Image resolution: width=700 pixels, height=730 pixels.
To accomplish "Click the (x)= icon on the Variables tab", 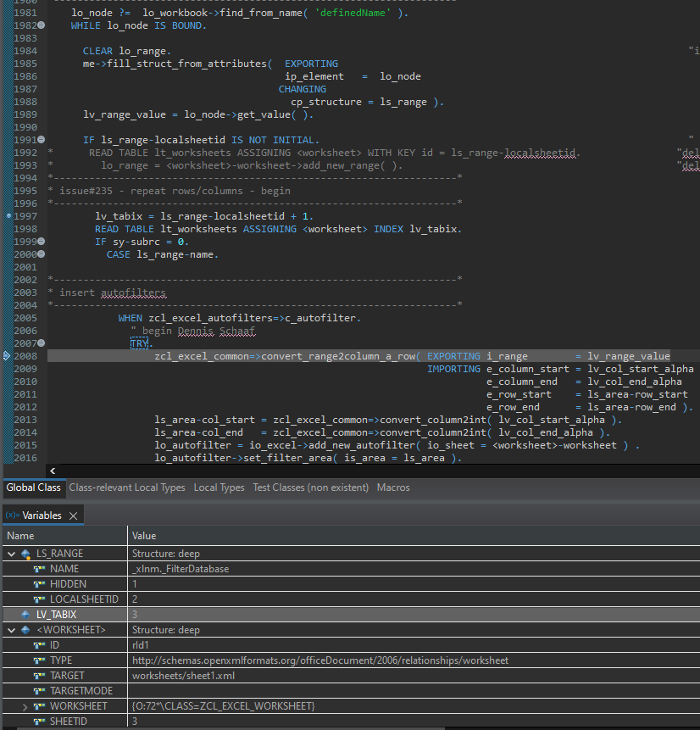I will click(12, 514).
